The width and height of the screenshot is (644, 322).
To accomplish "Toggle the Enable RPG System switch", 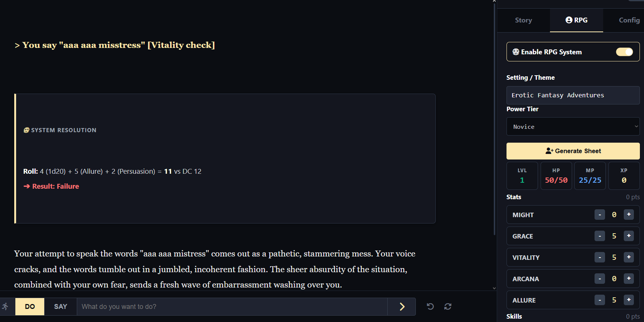I will coord(624,52).
